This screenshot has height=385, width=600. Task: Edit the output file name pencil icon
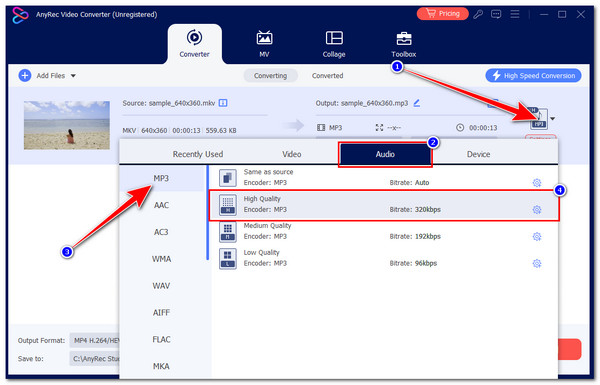tap(417, 103)
